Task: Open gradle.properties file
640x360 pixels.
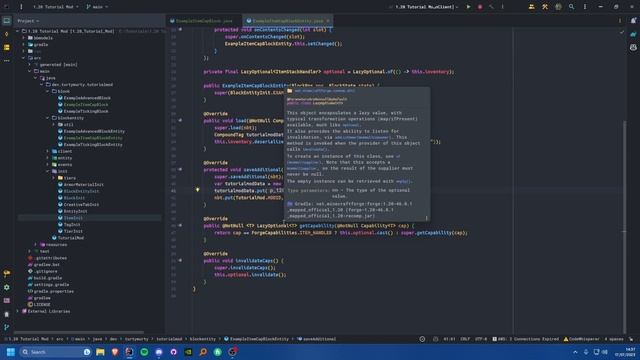Action: coord(53,291)
